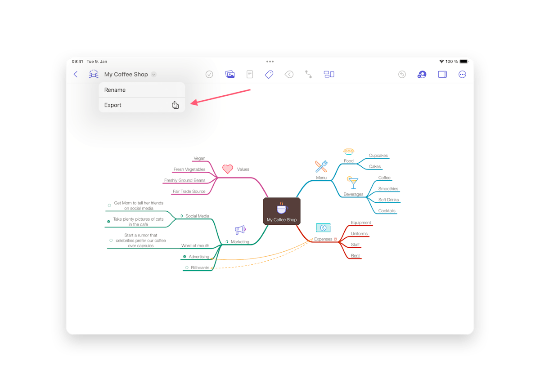Mark the 'Billboards' task as complete
The height and width of the screenshot is (392, 540).
(x=186, y=267)
